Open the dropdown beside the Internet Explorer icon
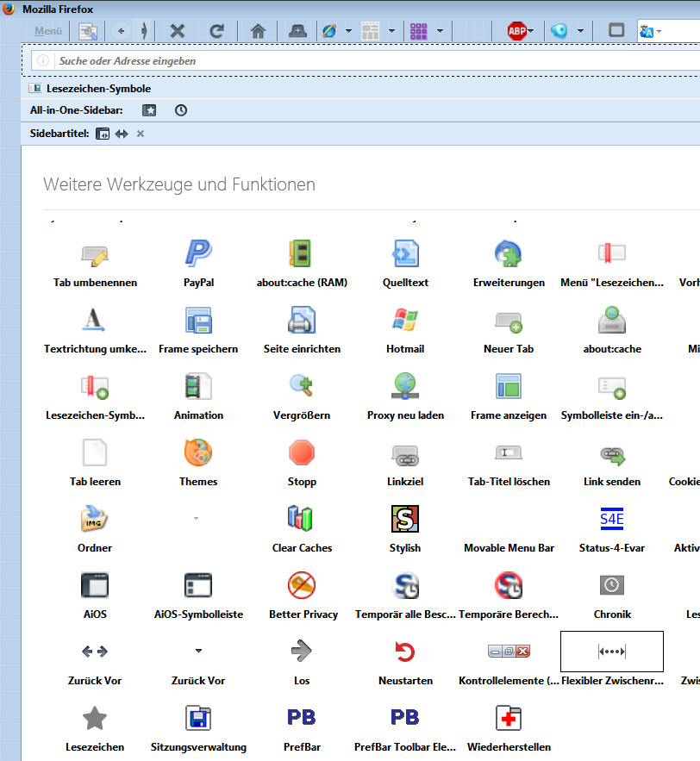This screenshot has width=700, height=761. click(349, 31)
